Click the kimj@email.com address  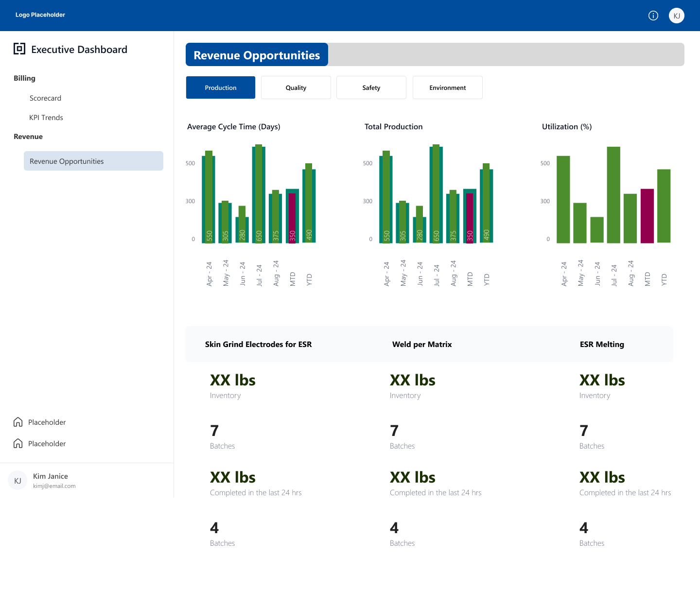point(54,486)
